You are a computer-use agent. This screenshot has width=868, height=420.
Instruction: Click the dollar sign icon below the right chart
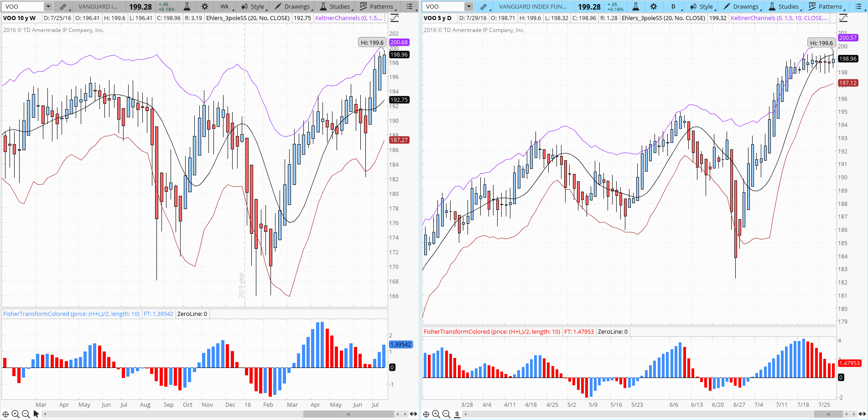pos(457,414)
